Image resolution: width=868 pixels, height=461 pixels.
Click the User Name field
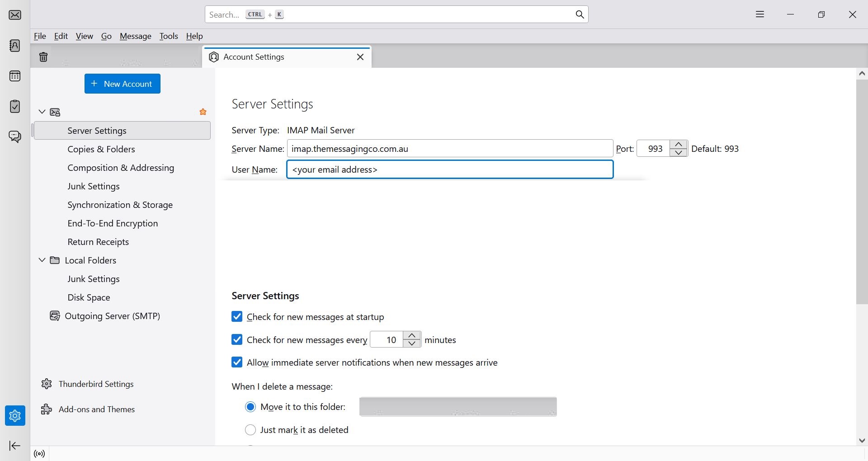click(450, 169)
